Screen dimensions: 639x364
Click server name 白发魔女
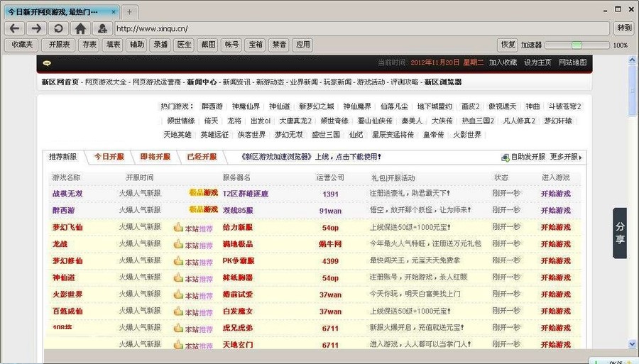(x=238, y=311)
